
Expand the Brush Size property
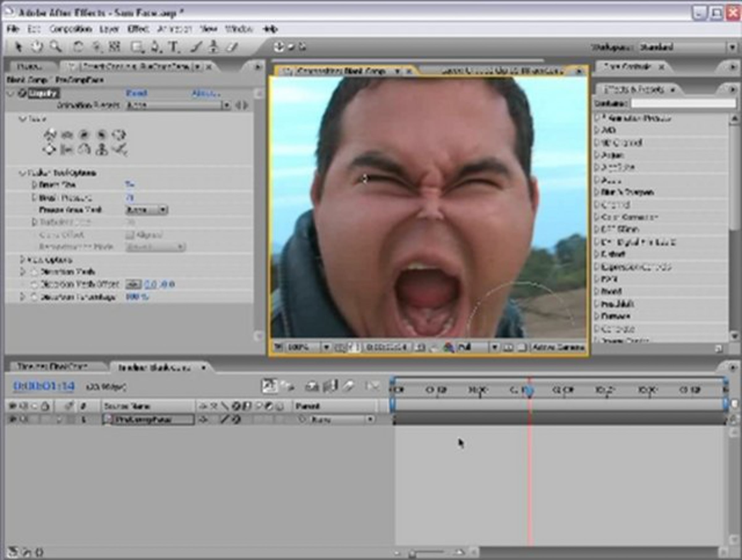tap(34, 185)
